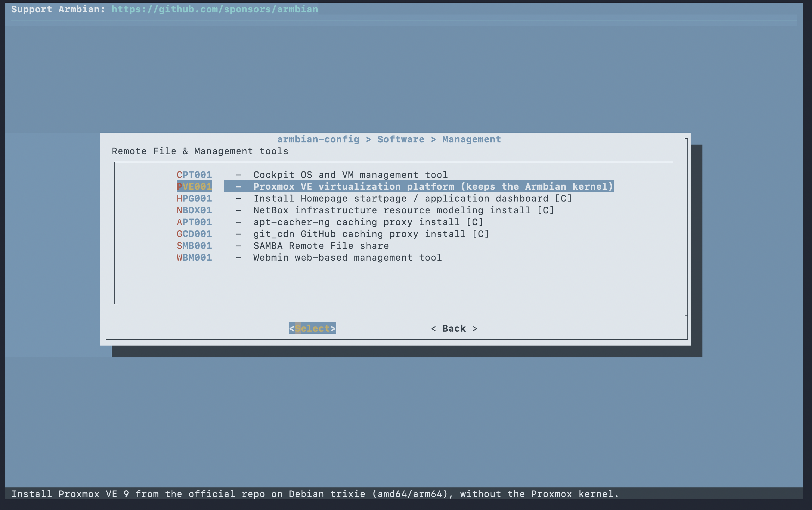812x510 pixels.
Task: Choose the PVE001 Proxmox VE entry
Action: 395,186
